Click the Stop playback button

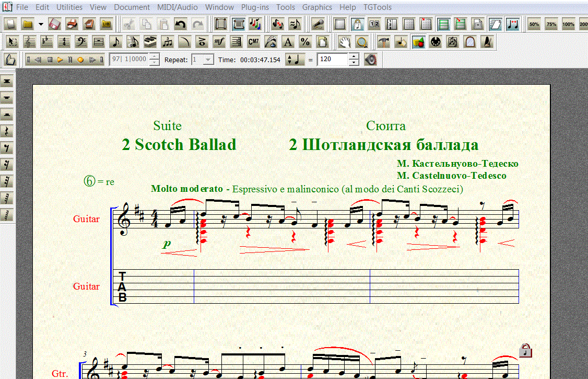click(50, 60)
